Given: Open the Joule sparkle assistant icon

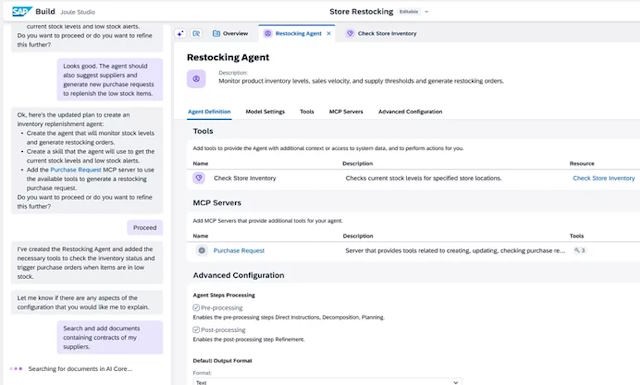Looking at the screenshot, I should 180,33.
